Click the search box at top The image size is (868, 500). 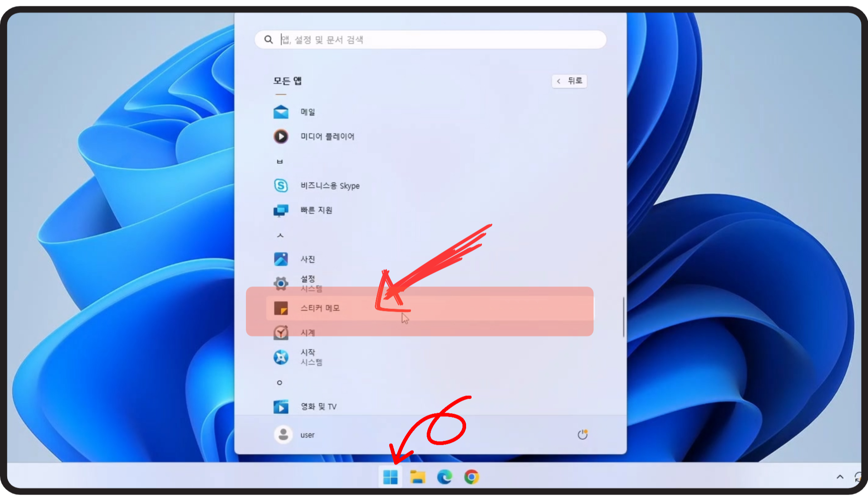pyautogui.click(x=429, y=40)
